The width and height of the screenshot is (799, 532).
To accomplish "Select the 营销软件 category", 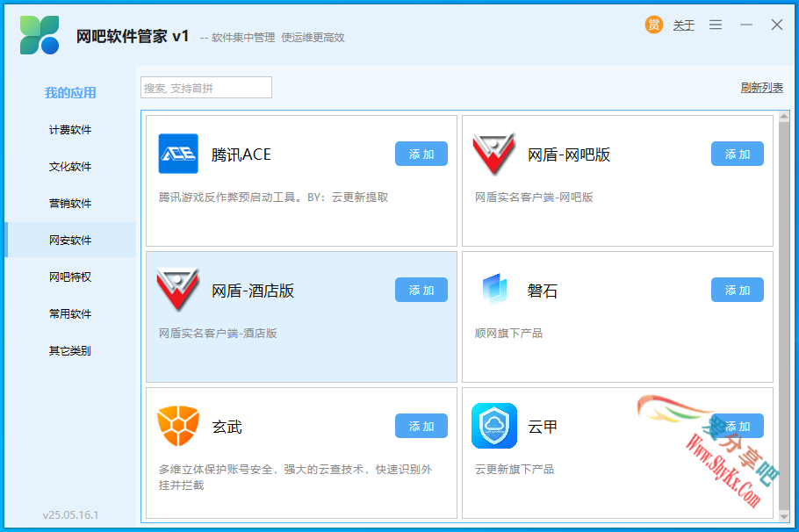I will [70, 203].
